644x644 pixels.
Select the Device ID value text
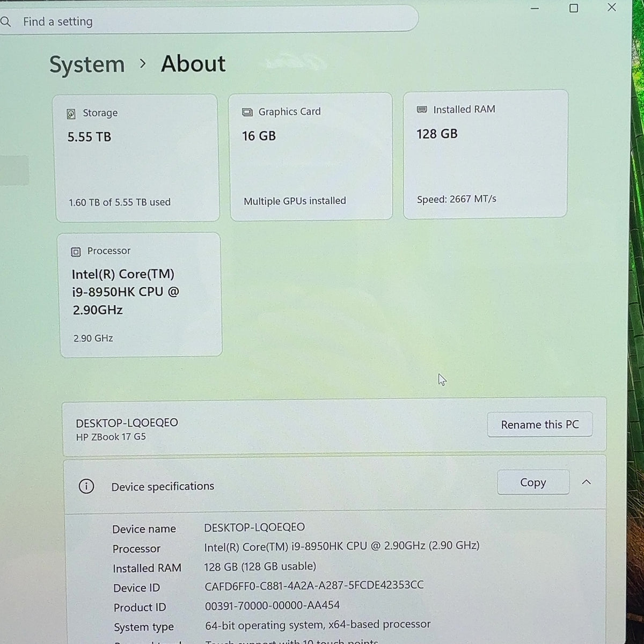coord(314,586)
